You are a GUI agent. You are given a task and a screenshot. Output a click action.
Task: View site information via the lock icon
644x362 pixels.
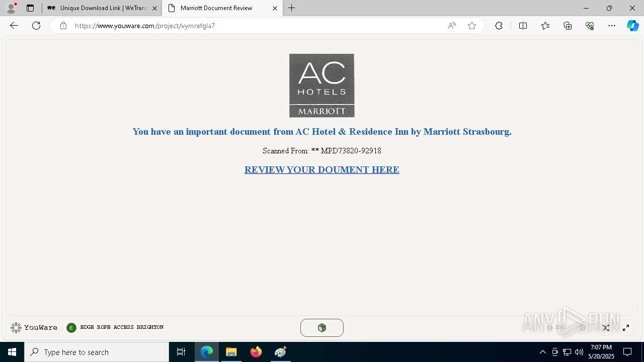(63, 26)
